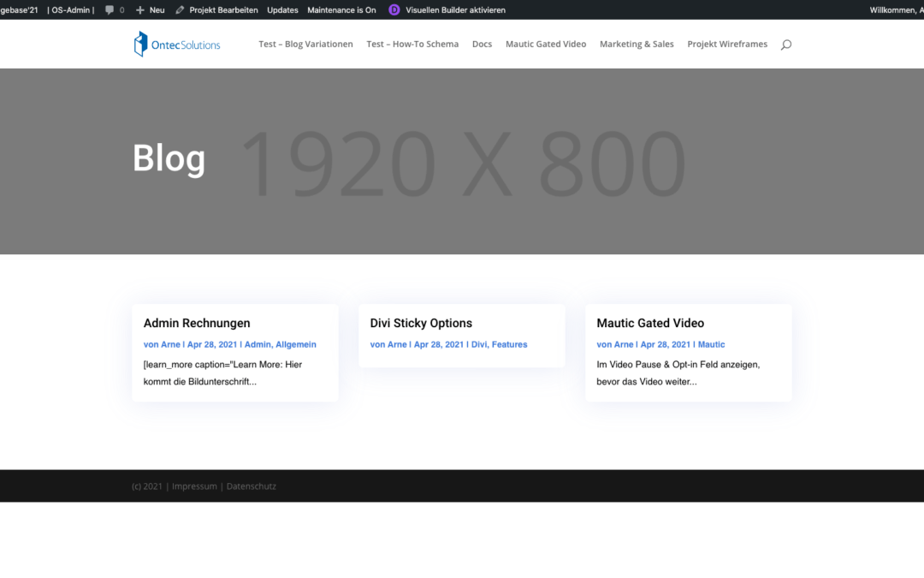Screen dimensions: 924x578
Task: Open Test – How-To Schema menu item
Action: pyautogui.click(x=412, y=45)
